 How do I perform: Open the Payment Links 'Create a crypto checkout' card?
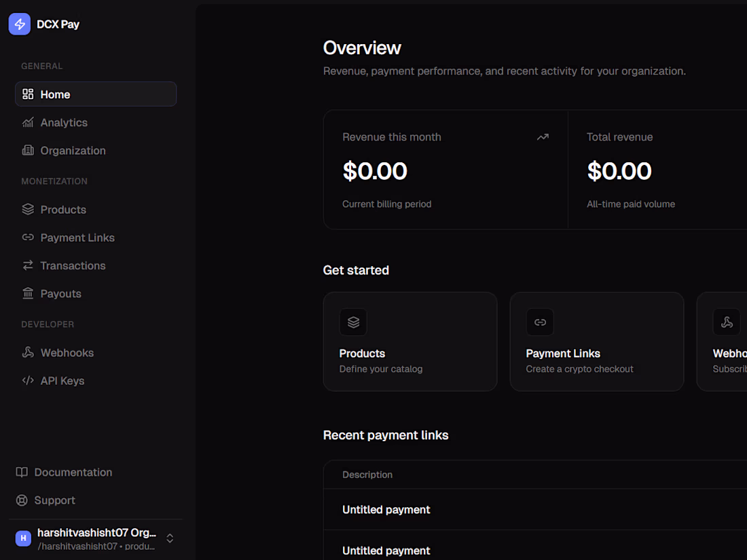597,342
